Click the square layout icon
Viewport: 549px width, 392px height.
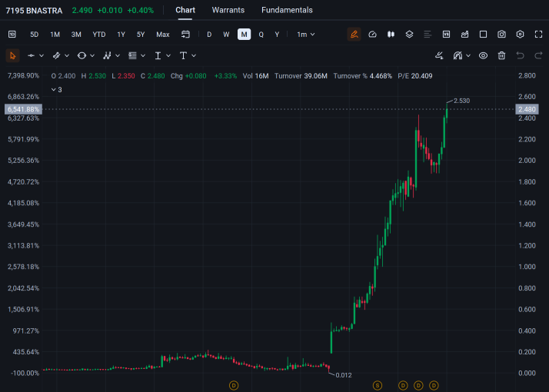[483, 35]
